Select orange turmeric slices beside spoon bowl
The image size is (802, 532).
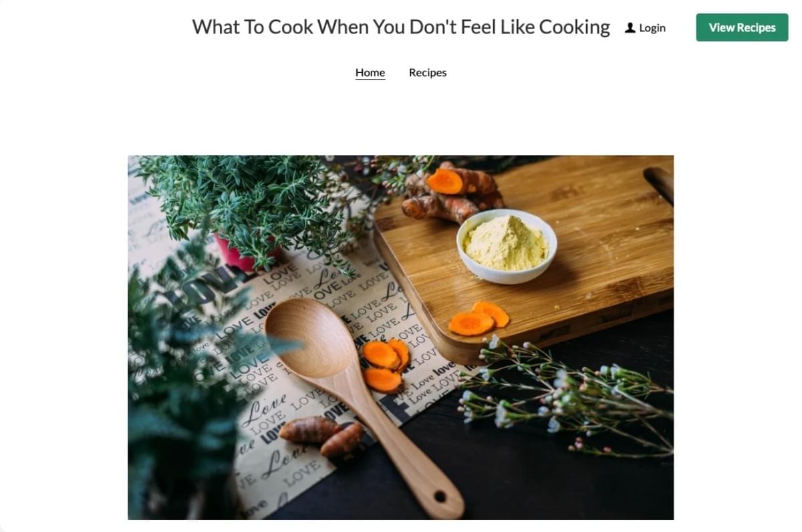tap(386, 365)
